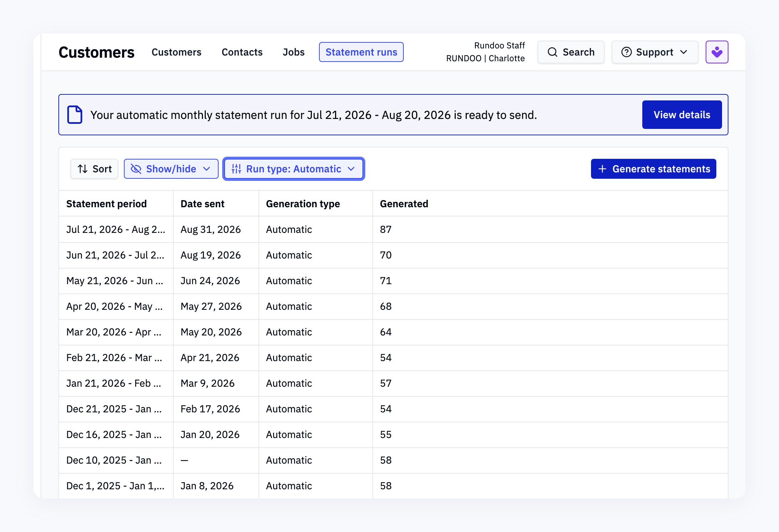Open the Jan 21, 2026 - Feb ... row

(393, 383)
